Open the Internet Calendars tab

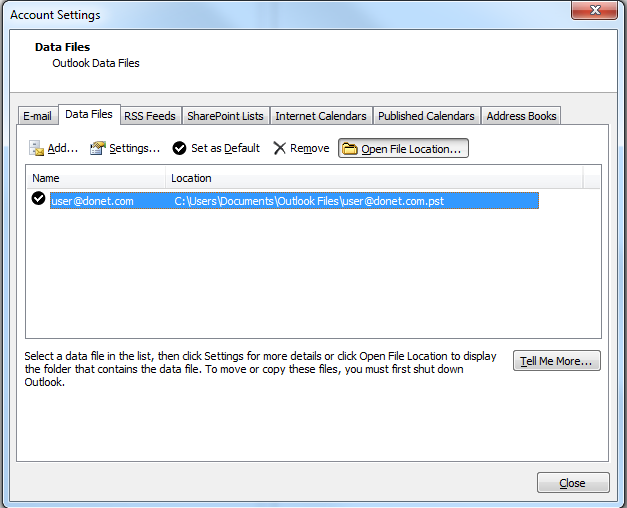tap(321, 116)
